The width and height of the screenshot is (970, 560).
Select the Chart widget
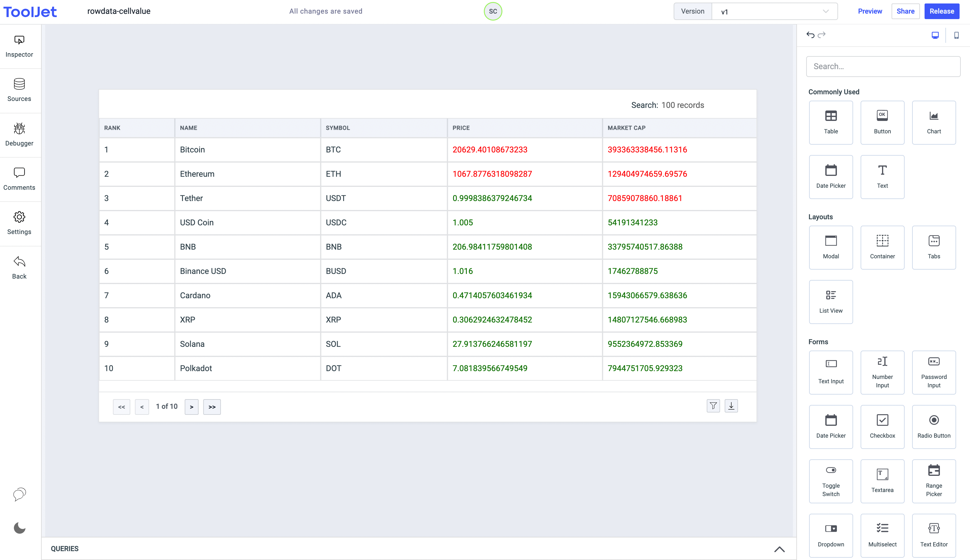click(x=934, y=123)
